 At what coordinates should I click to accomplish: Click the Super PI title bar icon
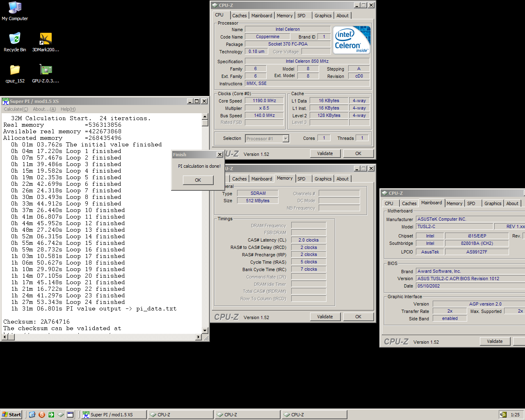(5, 101)
